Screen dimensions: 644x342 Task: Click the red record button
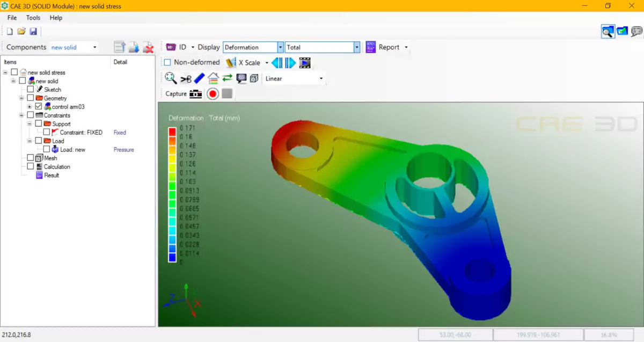213,93
